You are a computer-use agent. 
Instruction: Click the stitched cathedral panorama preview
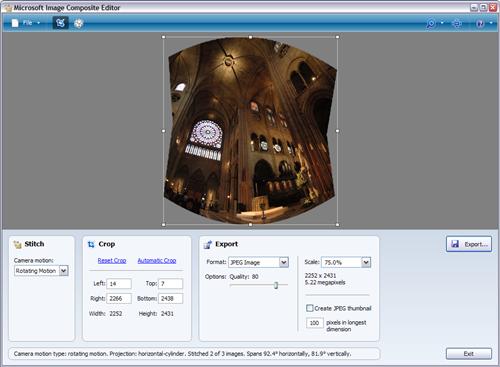pyautogui.click(x=250, y=131)
